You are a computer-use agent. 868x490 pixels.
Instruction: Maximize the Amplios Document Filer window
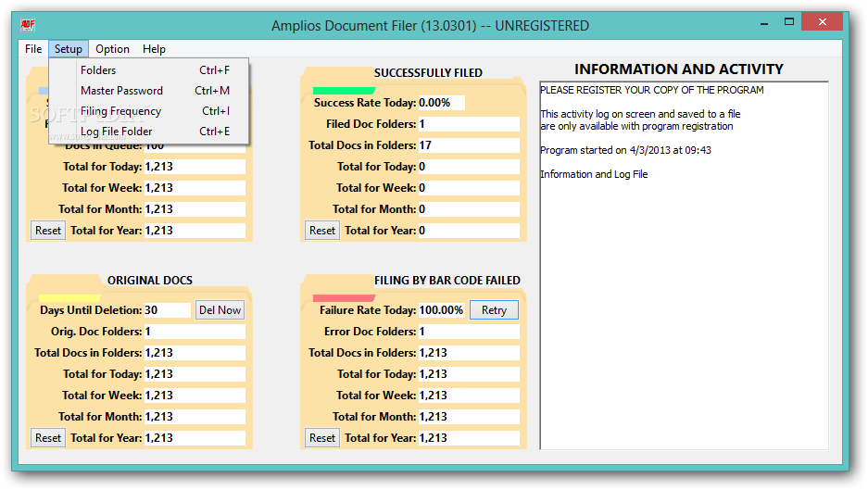click(789, 22)
